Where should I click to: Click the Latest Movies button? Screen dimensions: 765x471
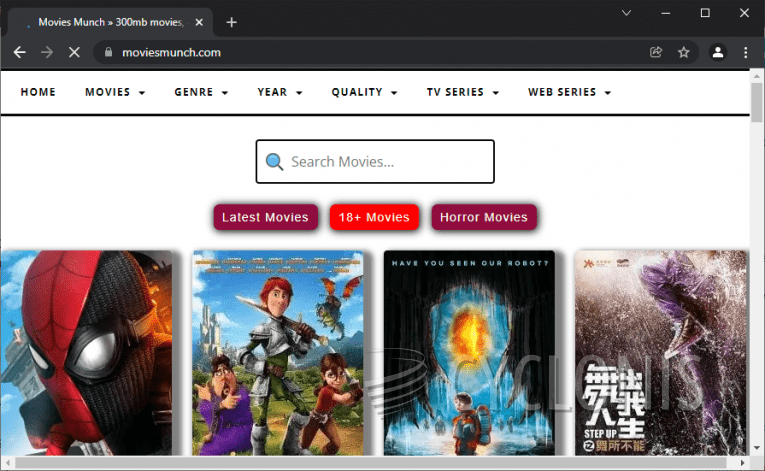pos(265,217)
